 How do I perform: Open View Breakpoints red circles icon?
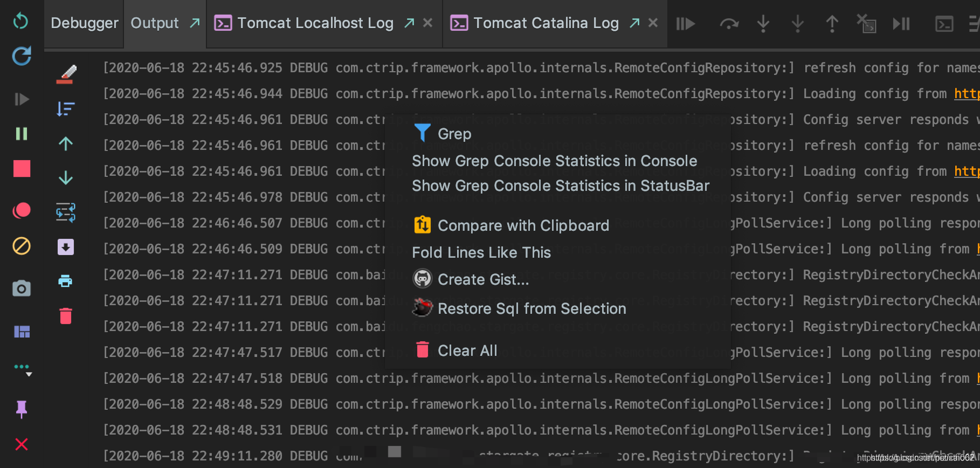coord(22,210)
